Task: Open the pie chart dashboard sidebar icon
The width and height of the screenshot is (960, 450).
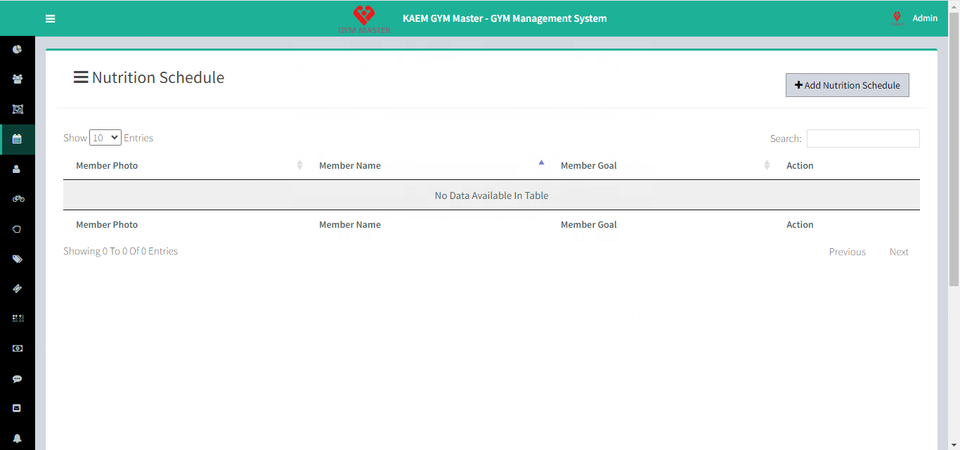Action: (17, 49)
